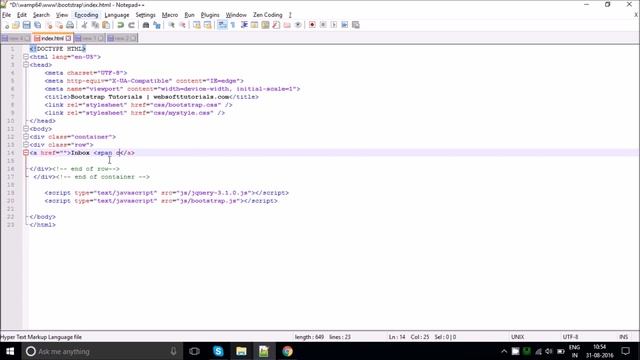
Task: Click the Cut toolbar icon
Action: pos(84,25)
